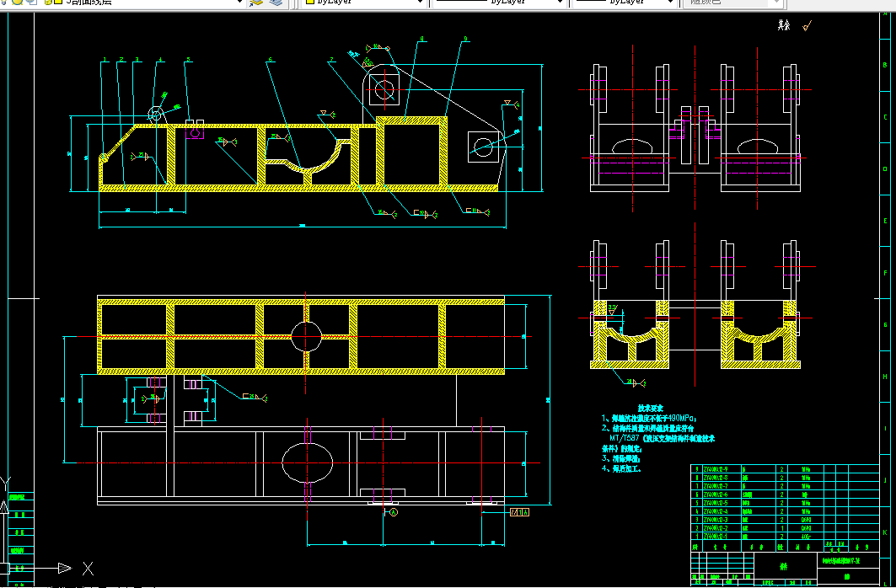This screenshot has height=588, width=896.
Task: Select the datum A circle symbol
Action: 393,513
